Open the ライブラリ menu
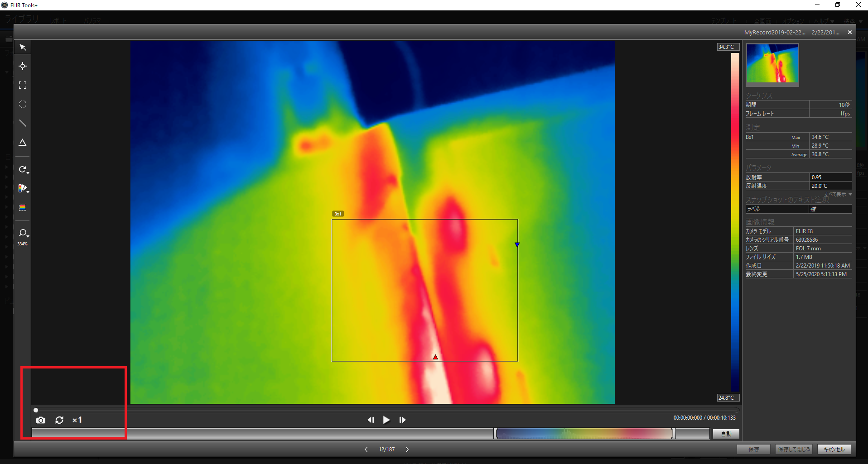Viewport: 868px width, 464px height. click(x=21, y=19)
